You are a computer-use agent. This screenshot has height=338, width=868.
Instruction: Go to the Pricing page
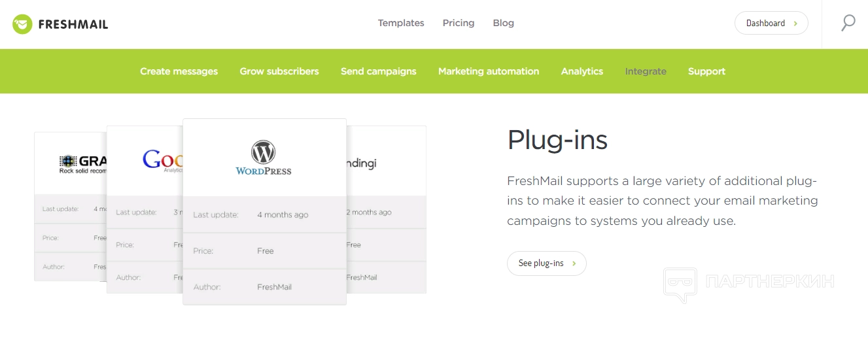pyautogui.click(x=459, y=23)
